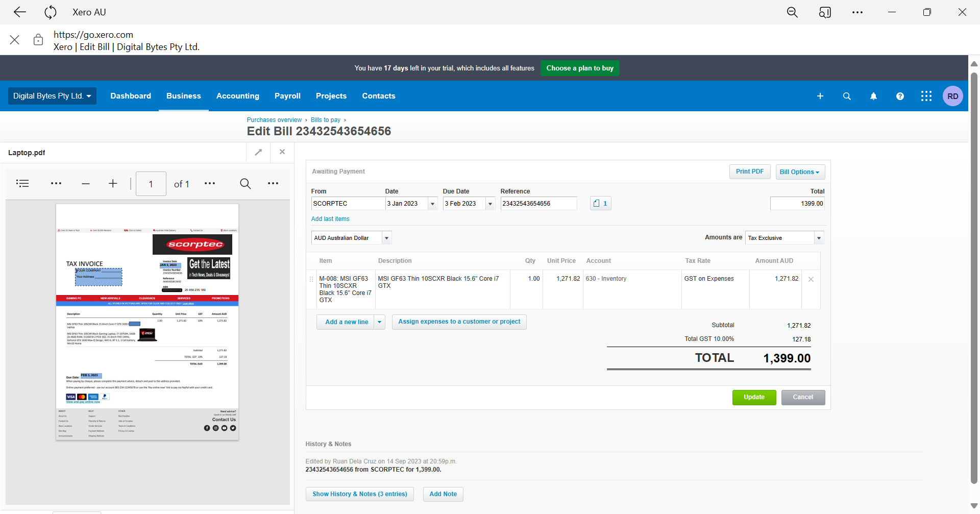980x514 pixels.
Task: Open the Bill Options dropdown
Action: click(800, 172)
